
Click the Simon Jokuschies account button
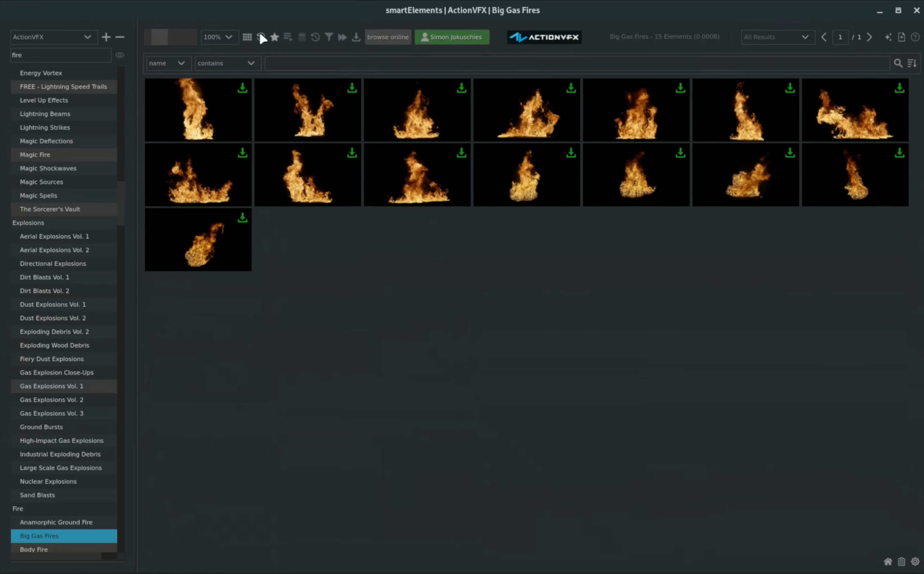(452, 37)
